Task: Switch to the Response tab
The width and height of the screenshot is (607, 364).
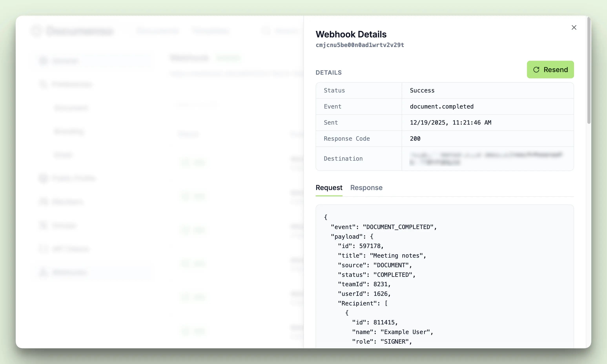Action: pyautogui.click(x=366, y=188)
